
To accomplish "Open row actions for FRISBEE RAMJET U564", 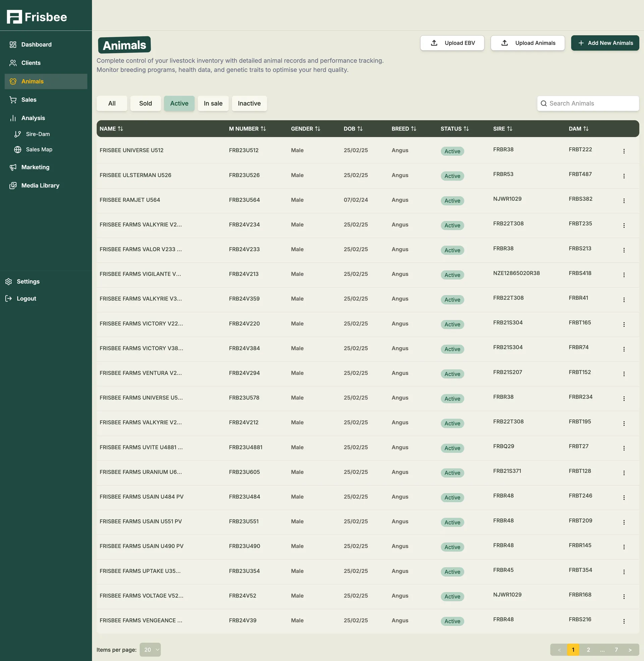I will pos(624,201).
